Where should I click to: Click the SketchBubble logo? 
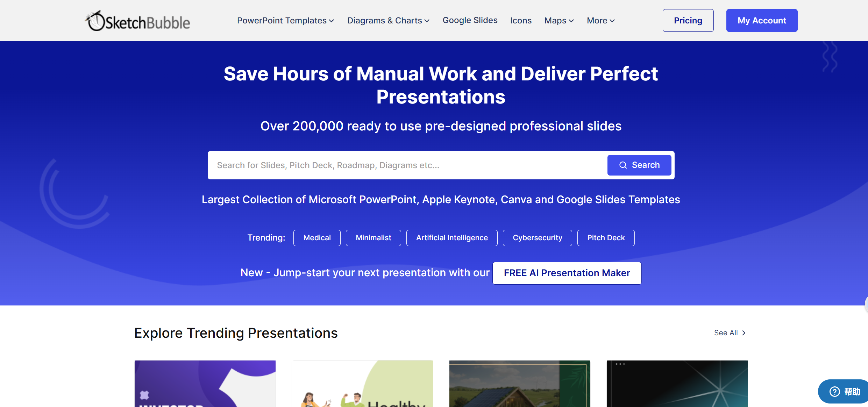point(137,21)
